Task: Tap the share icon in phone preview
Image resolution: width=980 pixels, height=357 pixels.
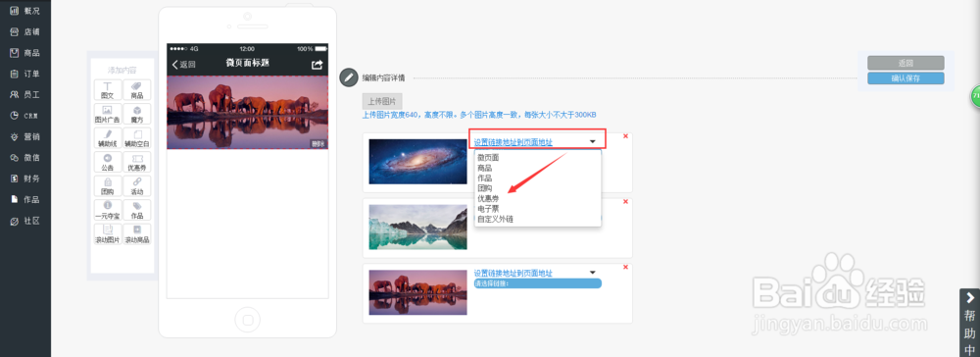Action: click(317, 65)
